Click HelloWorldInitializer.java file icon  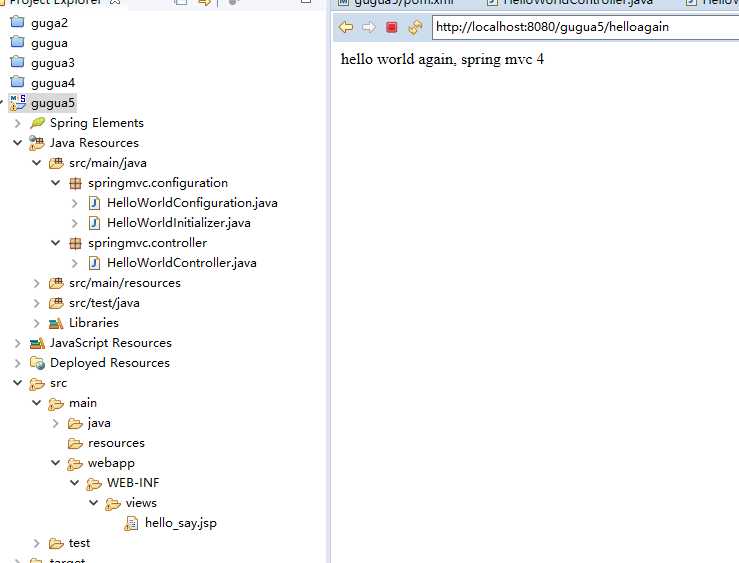[94, 223]
